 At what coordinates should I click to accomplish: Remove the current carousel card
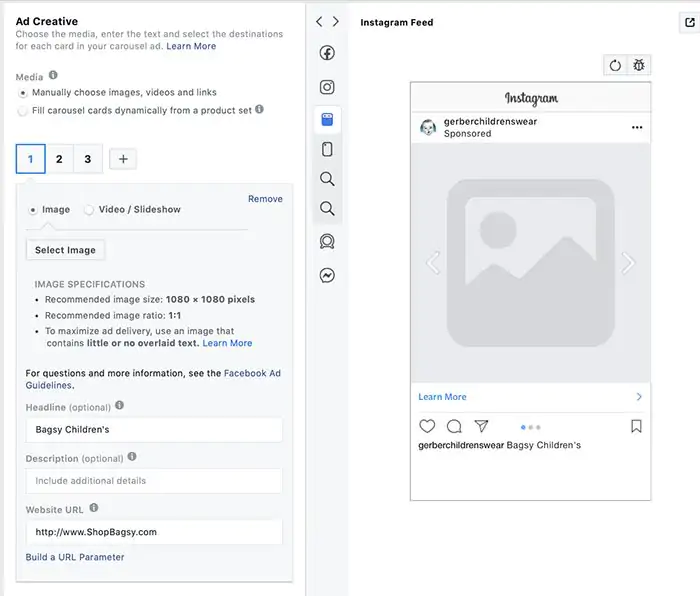click(265, 199)
